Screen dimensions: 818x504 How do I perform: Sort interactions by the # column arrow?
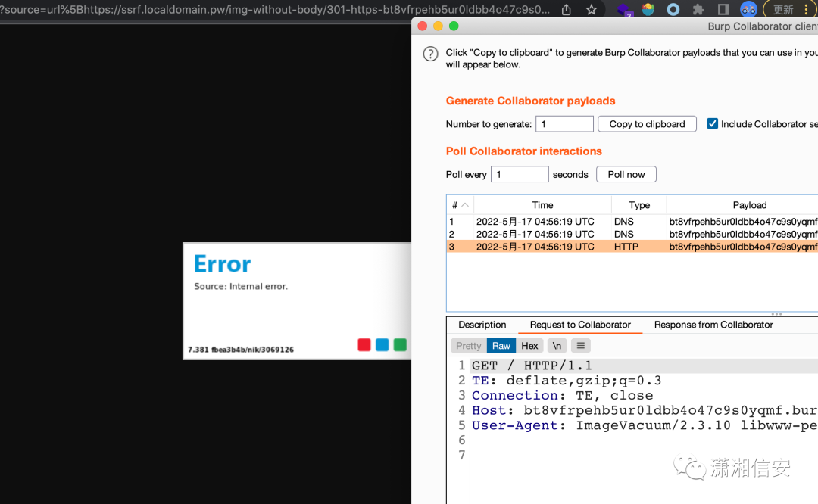coord(465,205)
